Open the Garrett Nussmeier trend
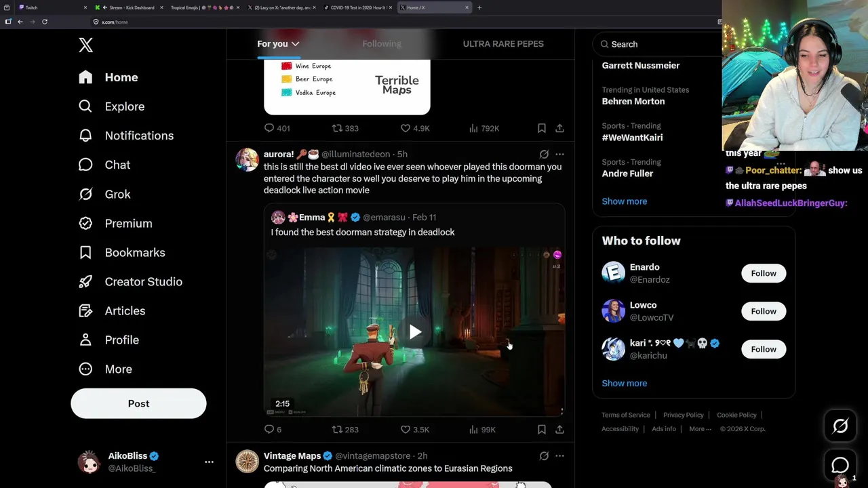The height and width of the screenshot is (488, 868). coord(641,66)
